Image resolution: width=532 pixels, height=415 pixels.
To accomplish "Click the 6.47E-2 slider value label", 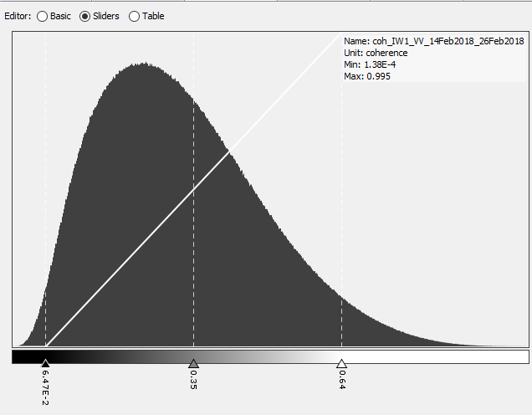I will point(45,387).
